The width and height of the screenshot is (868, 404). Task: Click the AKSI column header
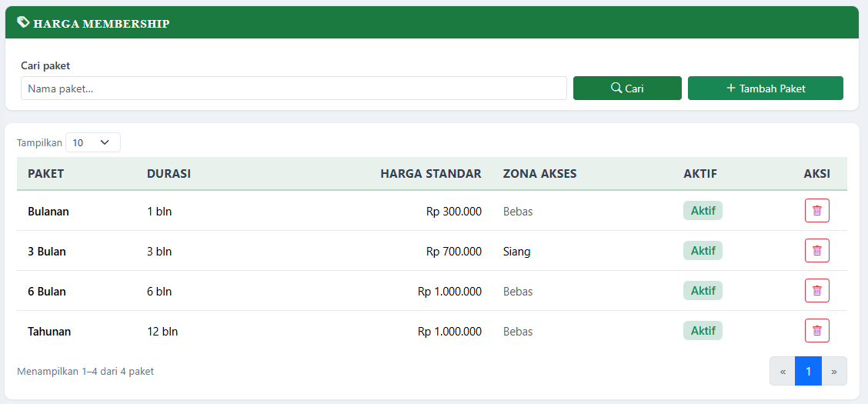click(x=816, y=174)
